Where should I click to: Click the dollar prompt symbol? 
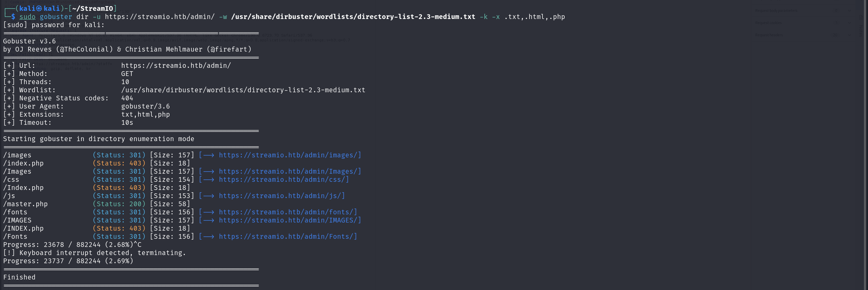(13, 17)
